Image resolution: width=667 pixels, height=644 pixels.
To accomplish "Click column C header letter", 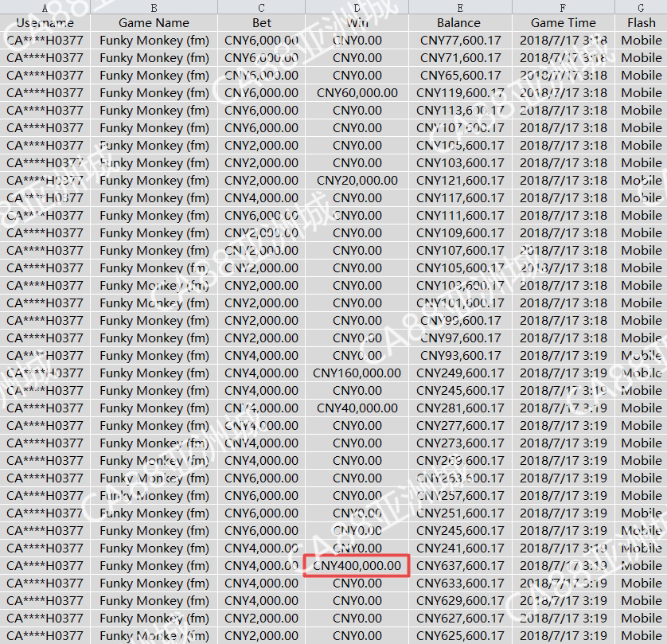I will 261,7.
